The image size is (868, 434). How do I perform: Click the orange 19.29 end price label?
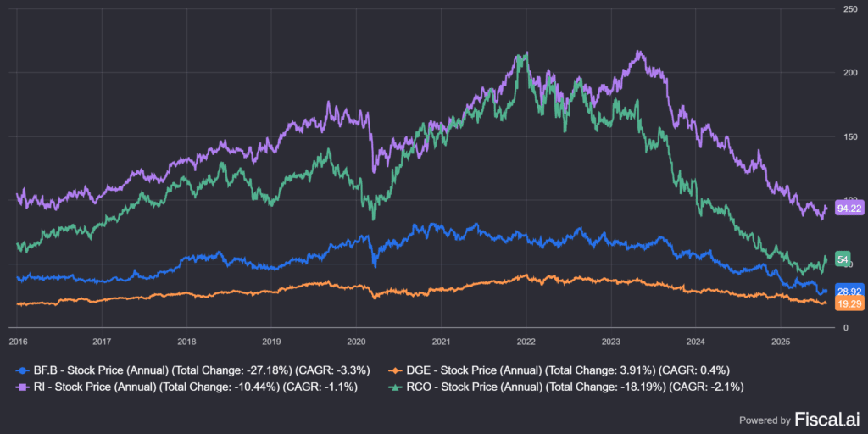849,303
